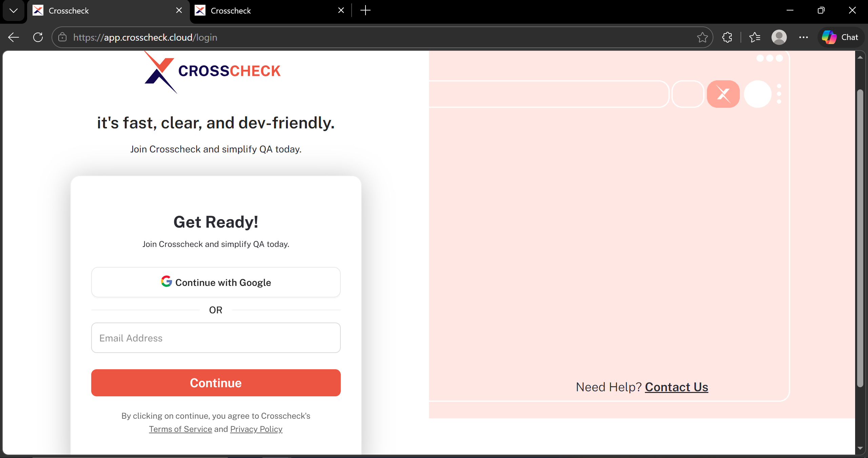Screen dimensions: 868x458
Task: Click the padlock icon in the address bar
Action: 62,37
